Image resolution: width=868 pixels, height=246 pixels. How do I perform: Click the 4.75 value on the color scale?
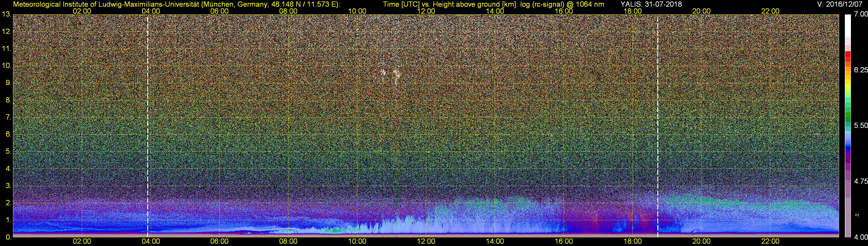[x=861, y=181]
